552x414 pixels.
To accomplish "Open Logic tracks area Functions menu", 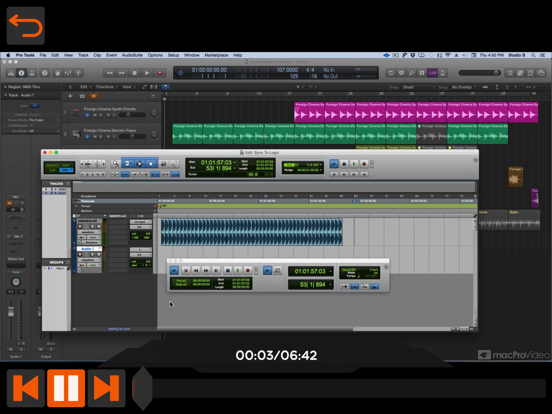I will [x=106, y=87].
